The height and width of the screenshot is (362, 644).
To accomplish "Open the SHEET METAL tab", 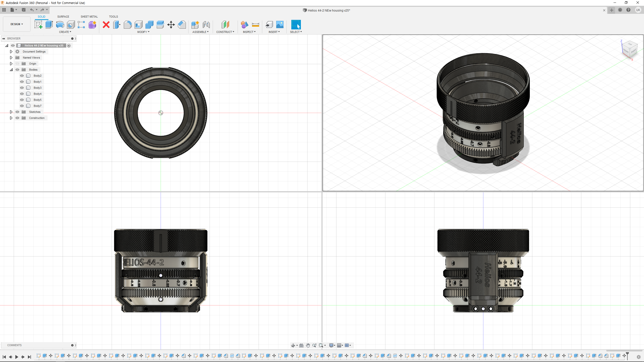I will click(89, 17).
